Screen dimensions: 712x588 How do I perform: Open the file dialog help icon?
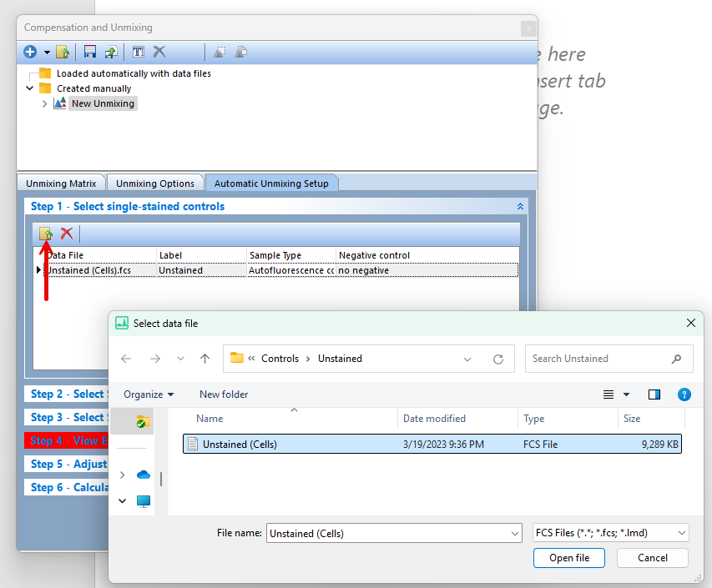pyautogui.click(x=684, y=395)
